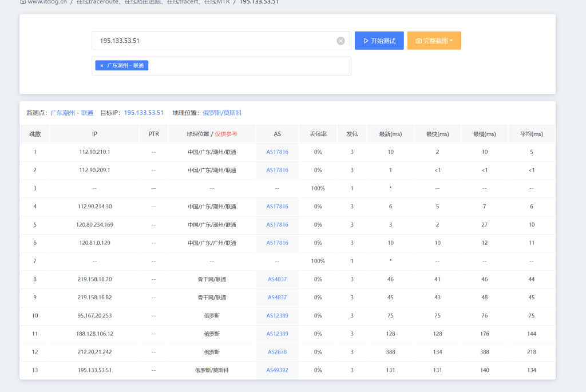The height and width of the screenshot is (392, 586).
Task: Open the www.itdog.cn breadcrumb link
Action: (x=47, y=2)
